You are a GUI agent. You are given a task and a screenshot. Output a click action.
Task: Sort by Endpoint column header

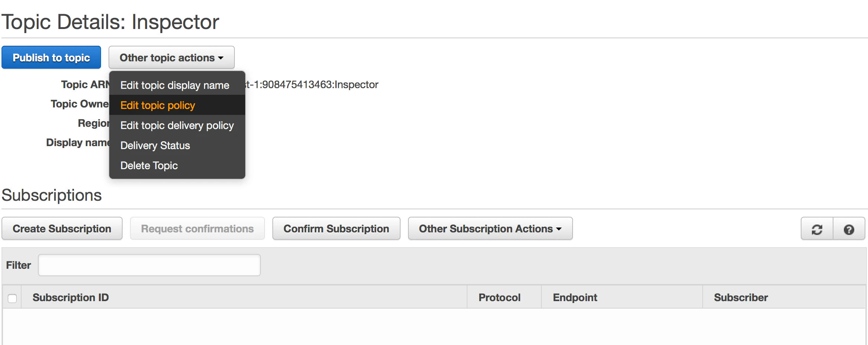575,297
